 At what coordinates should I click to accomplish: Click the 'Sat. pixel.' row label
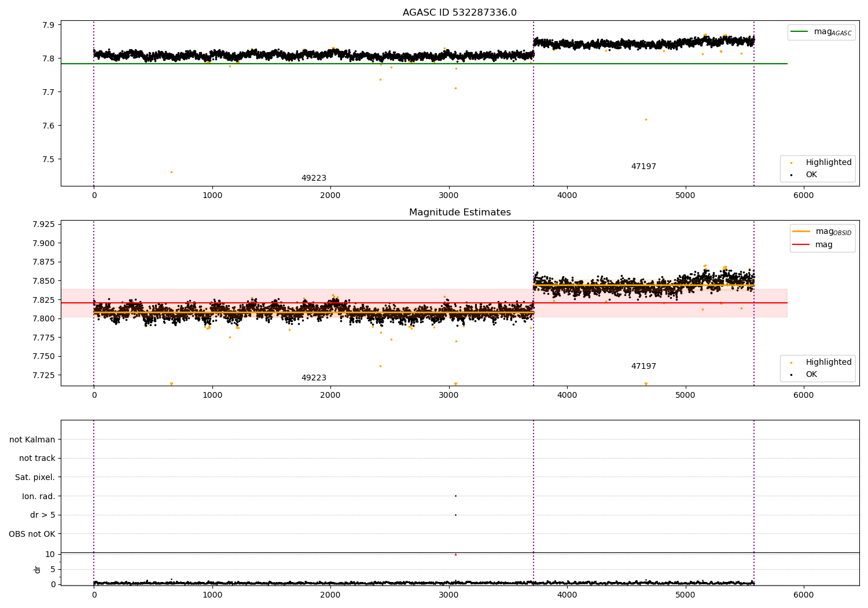click(35, 477)
